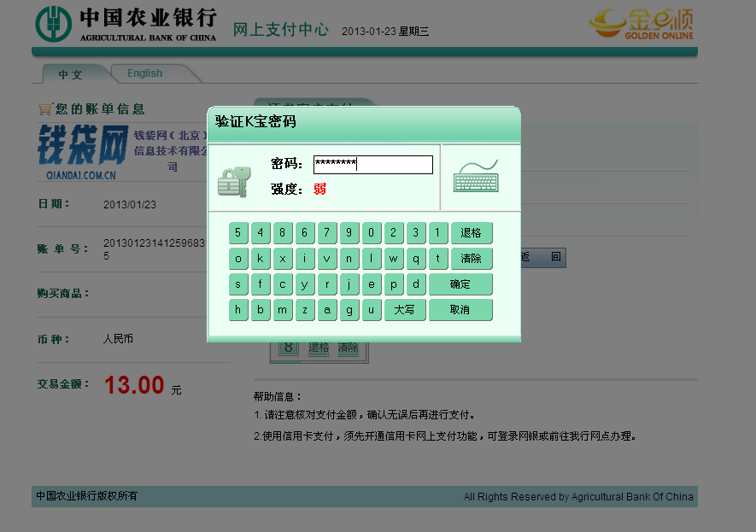Viewport: 756px width, 532px height.
Task: Click the letter z key
Action: (x=305, y=309)
